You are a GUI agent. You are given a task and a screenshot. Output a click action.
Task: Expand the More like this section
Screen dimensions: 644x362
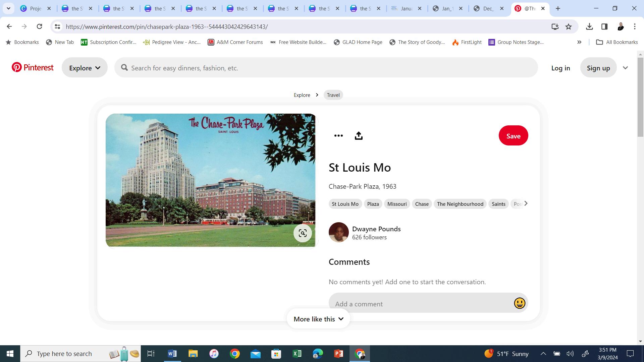click(318, 319)
